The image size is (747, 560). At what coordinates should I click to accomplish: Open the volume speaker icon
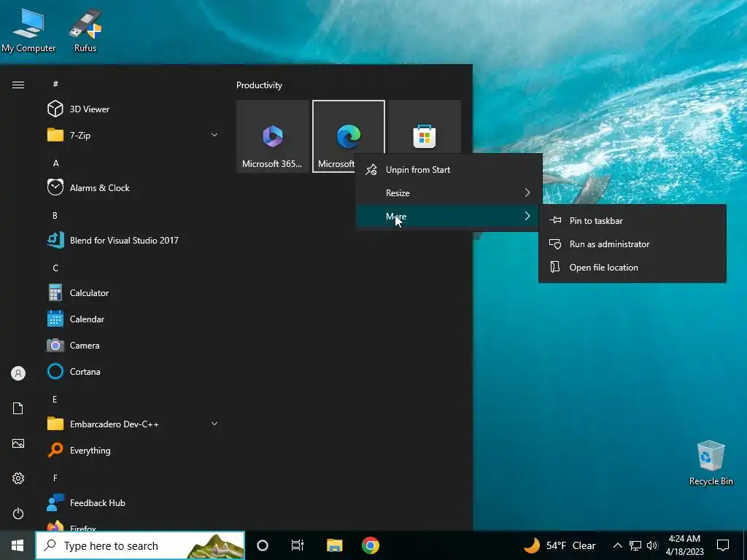(652, 545)
